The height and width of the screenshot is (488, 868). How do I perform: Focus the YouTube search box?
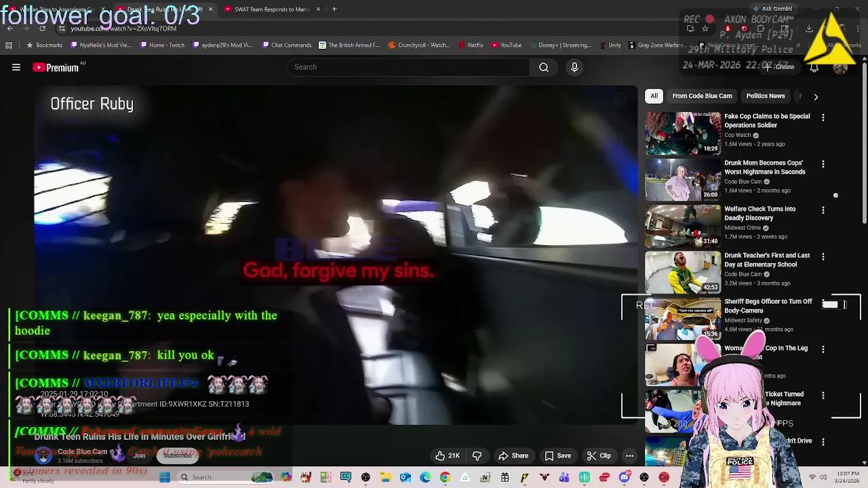409,67
